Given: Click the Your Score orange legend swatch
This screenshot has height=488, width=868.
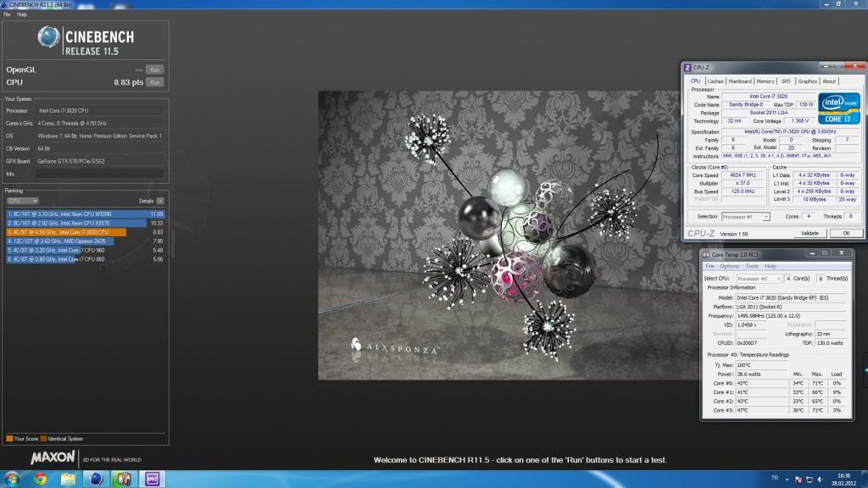Looking at the screenshot, I should click(x=9, y=438).
